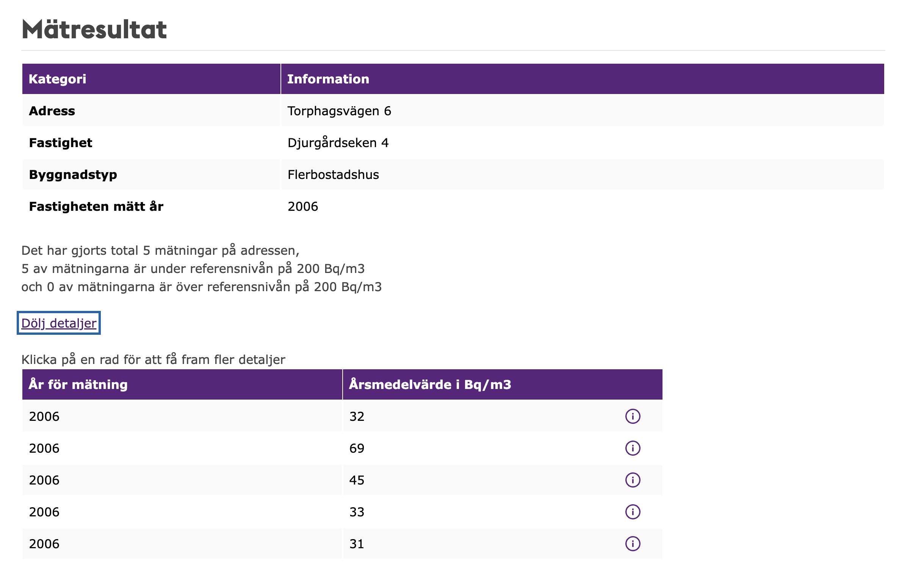
Task: Collapse details via the Dölj detaljer link
Action: (x=59, y=323)
